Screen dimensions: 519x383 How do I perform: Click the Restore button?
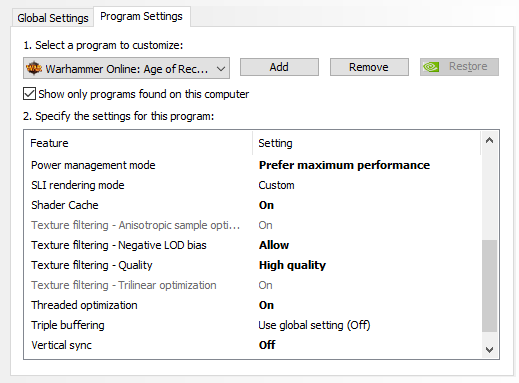[459, 67]
